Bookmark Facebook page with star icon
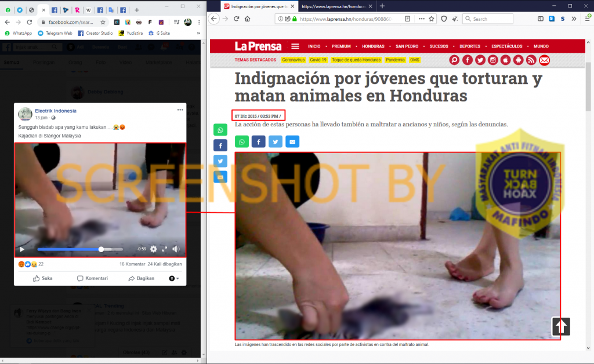Image resolution: width=594 pixels, height=364 pixels. [103, 22]
